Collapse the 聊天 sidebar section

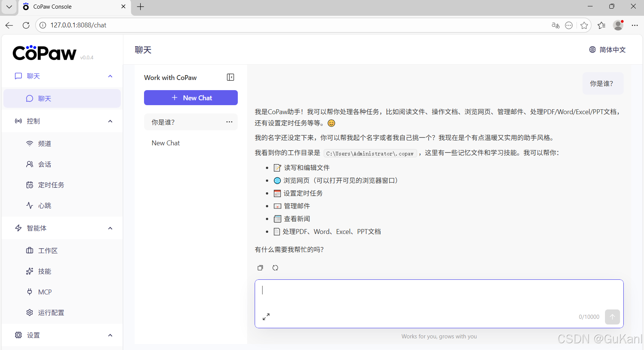[110, 76]
